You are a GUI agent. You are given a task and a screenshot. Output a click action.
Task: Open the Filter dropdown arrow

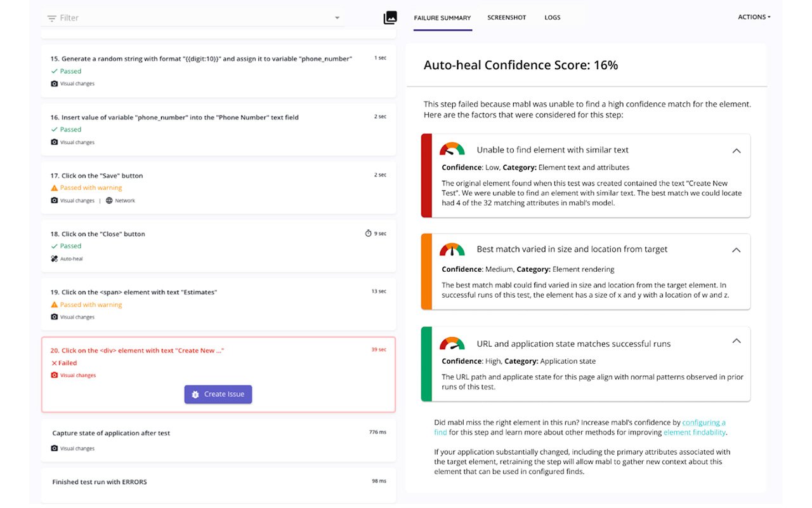click(337, 18)
